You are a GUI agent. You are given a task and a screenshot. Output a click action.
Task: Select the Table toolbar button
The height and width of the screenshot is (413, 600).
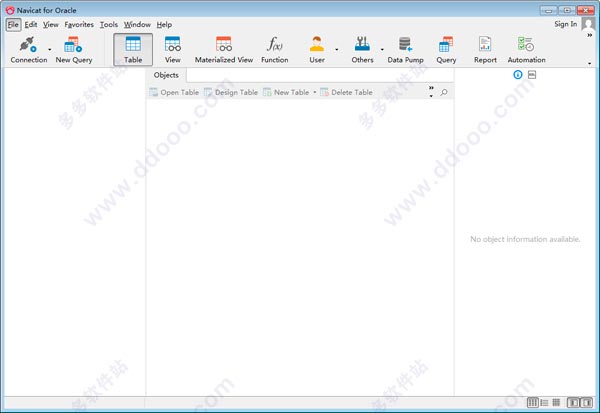tap(133, 50)
